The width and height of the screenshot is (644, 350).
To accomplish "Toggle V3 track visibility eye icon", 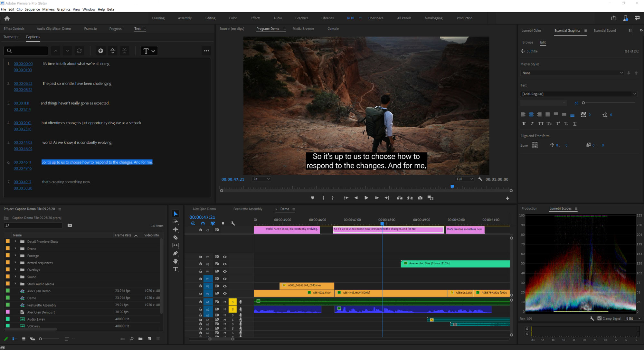I will (225, 277).
